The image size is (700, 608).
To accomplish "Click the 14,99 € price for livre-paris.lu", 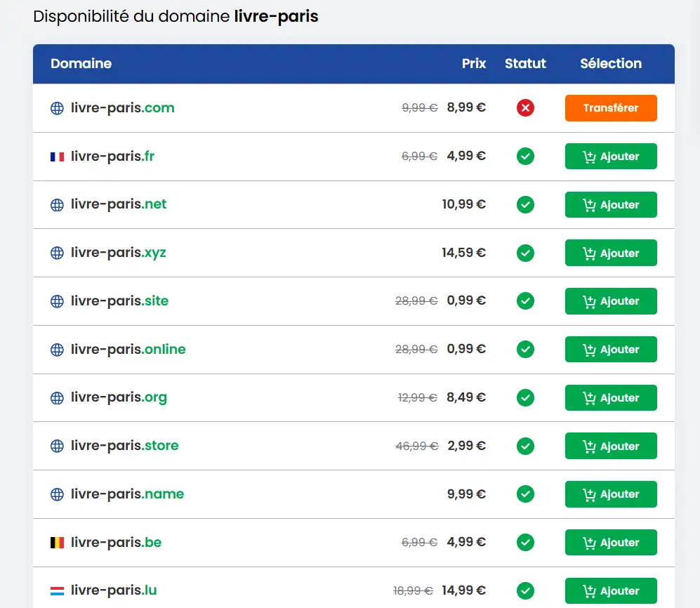I will 464,590.
